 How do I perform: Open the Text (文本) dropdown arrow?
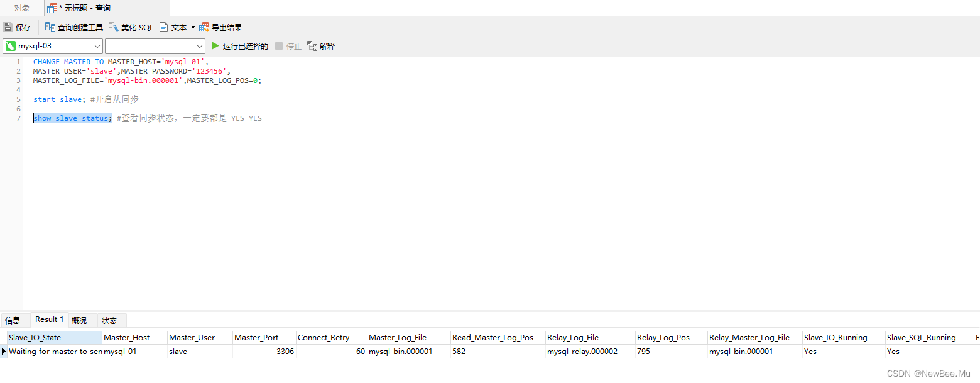[193, 27]
